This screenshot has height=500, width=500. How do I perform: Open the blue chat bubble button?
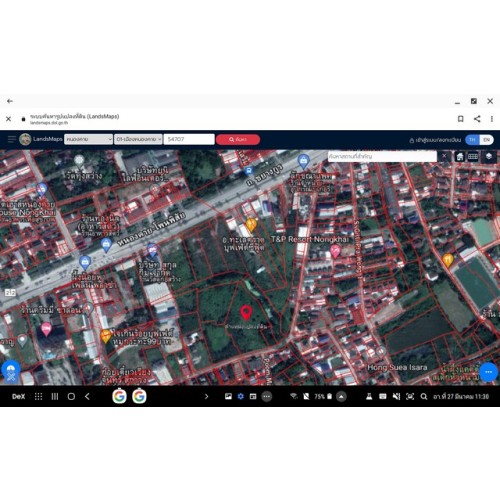click(489, 372)
